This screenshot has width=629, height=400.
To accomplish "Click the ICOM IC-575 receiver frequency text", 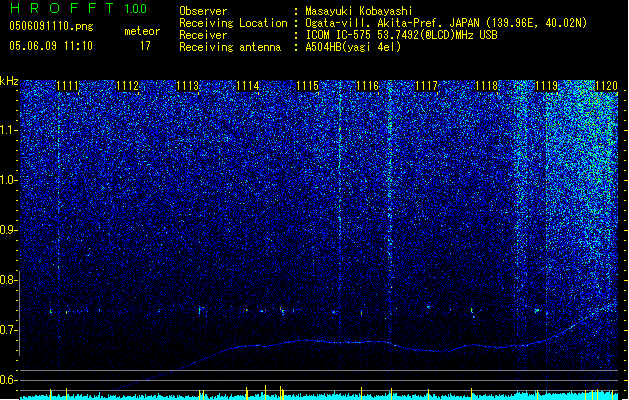I will pos(401,35).
